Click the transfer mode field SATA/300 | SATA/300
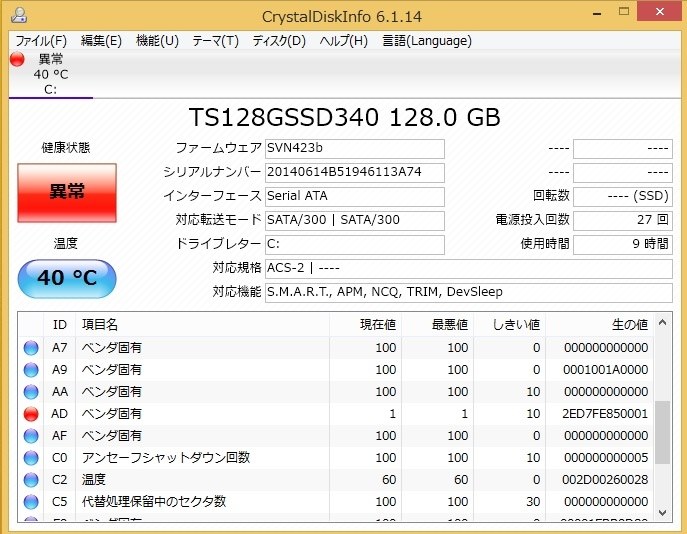The width and height of the screenshot is (687, 534). point(355,220)
